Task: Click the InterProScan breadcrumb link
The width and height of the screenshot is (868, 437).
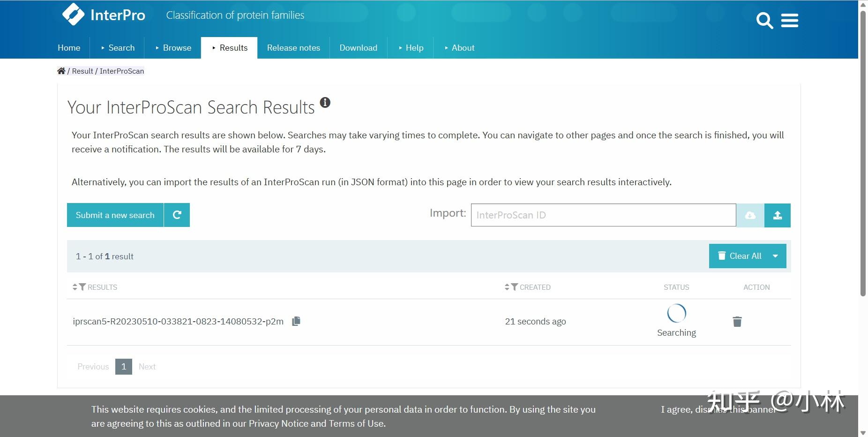Action: 122,71
